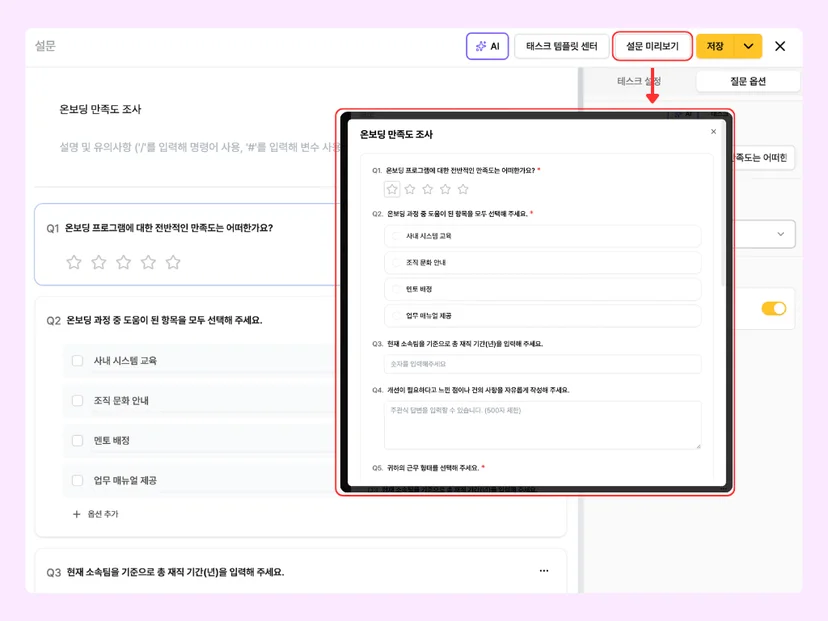Open the Q3 three-dot options menu
The image size is (828, 621).
pyautogui.click(x=544, y=571)
